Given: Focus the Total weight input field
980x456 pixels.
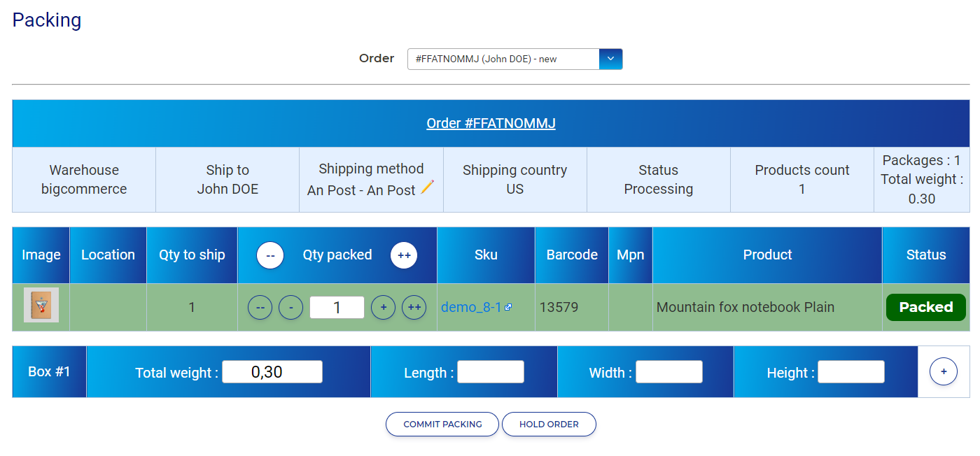Looking at the screenshot, I should [272, 372].
